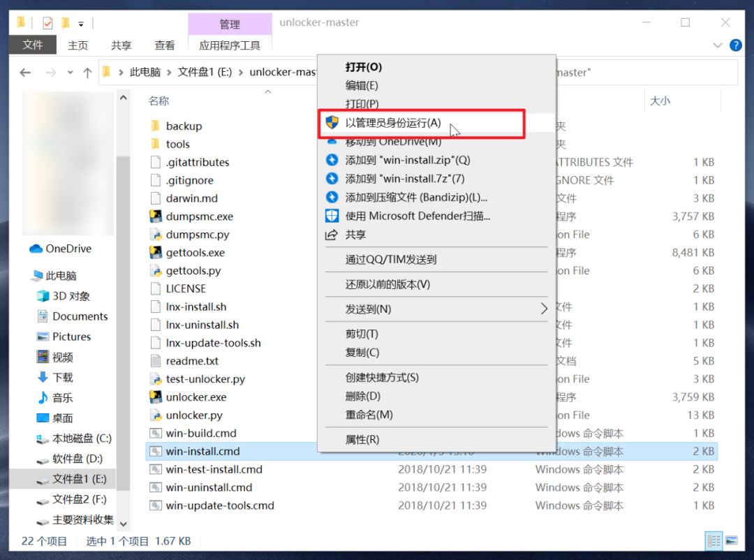This screenshot has width=754, height=560.
Task: Select the backup folder icon
Action: point(155,126)
